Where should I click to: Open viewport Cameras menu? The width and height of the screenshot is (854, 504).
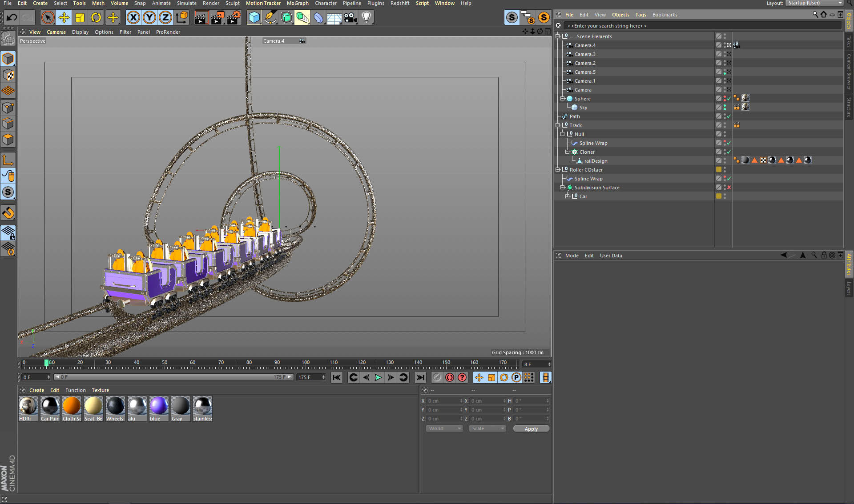[x=56, y=32]
